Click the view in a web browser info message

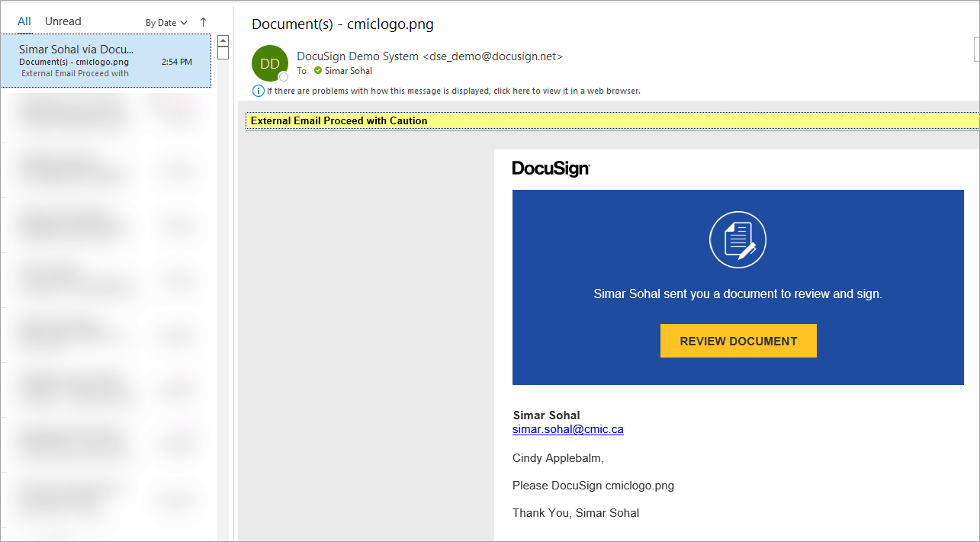coord(453,91)
